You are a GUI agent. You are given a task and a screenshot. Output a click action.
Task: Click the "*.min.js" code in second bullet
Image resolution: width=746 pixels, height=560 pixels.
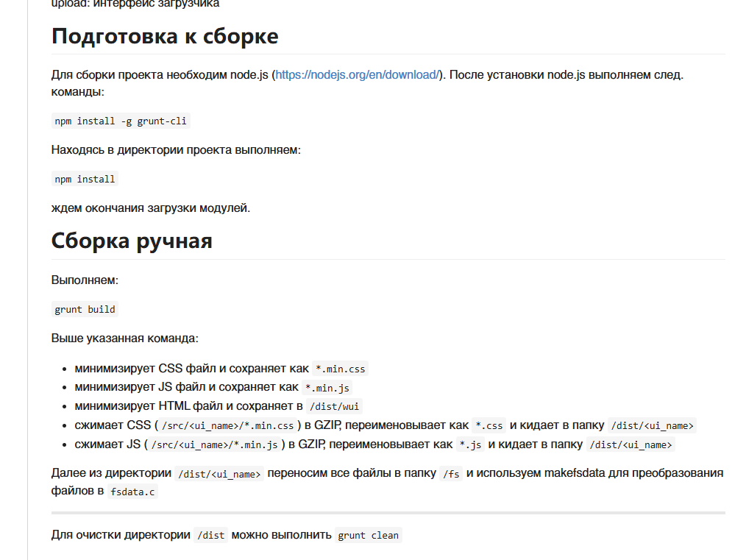pos(327,388)
